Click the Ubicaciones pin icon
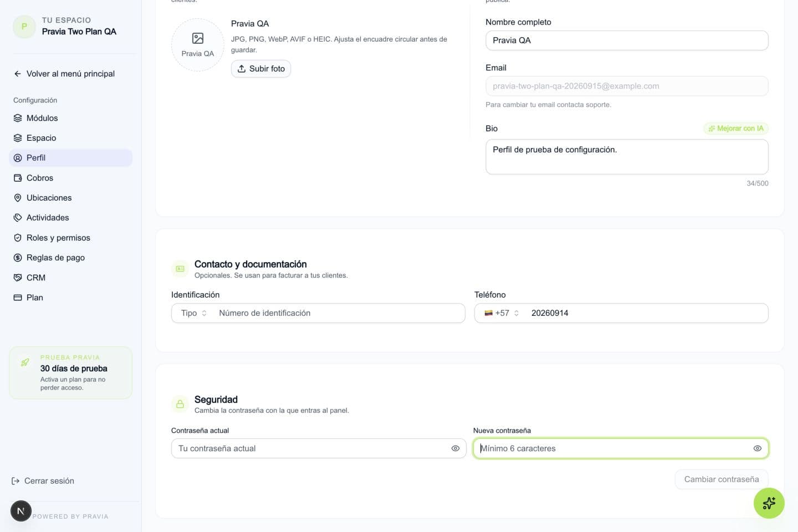The height and width of the screenshot is (532, 798). tap(18, 198)
